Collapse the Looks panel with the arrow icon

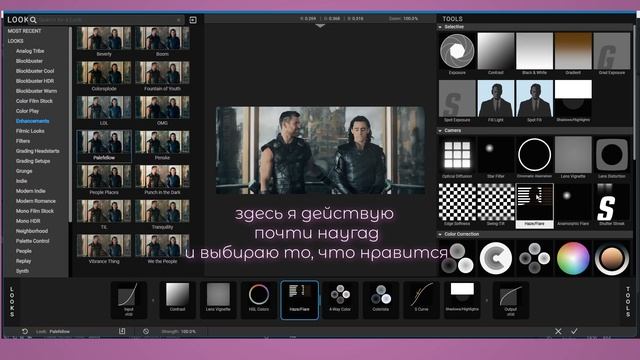coord(193,20)
